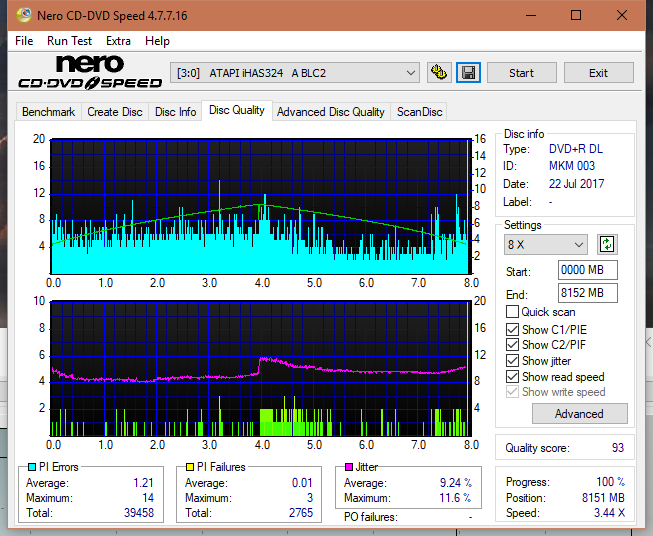This screenshot has width=653, height=536.
Task: Click the PI Errors graph area
Action: pos(261,206)
